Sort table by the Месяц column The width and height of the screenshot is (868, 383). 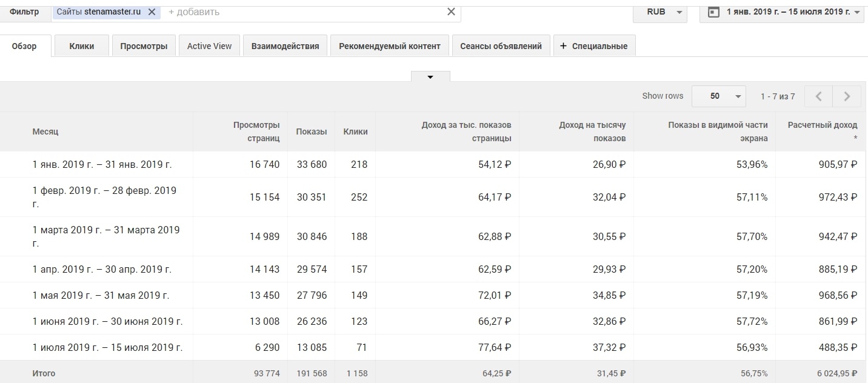[45, 132]
